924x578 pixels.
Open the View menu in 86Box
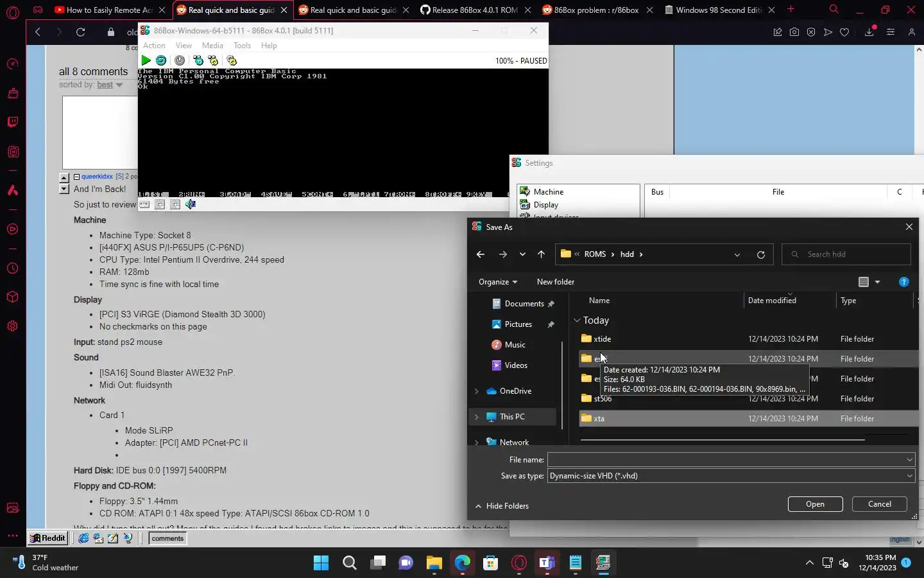pyautogui.click(x=184, y=46)
